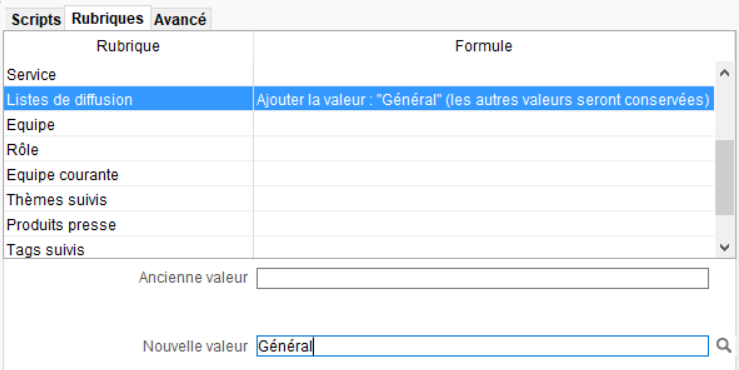Click the Ajouter la valeur formula cell
The height and width of the screenshot is (370, 739).
coord(484,99)
